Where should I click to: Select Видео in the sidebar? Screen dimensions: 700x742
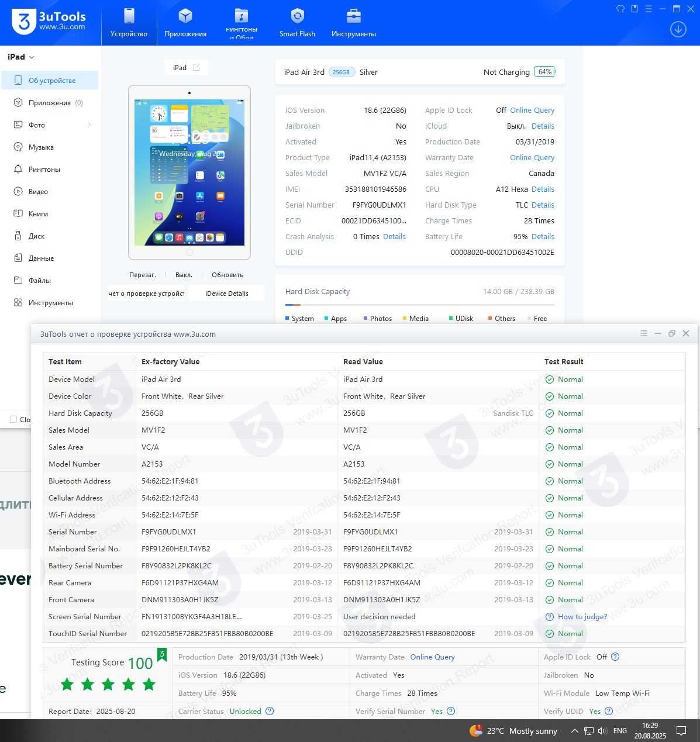click(x=50, y=192)
